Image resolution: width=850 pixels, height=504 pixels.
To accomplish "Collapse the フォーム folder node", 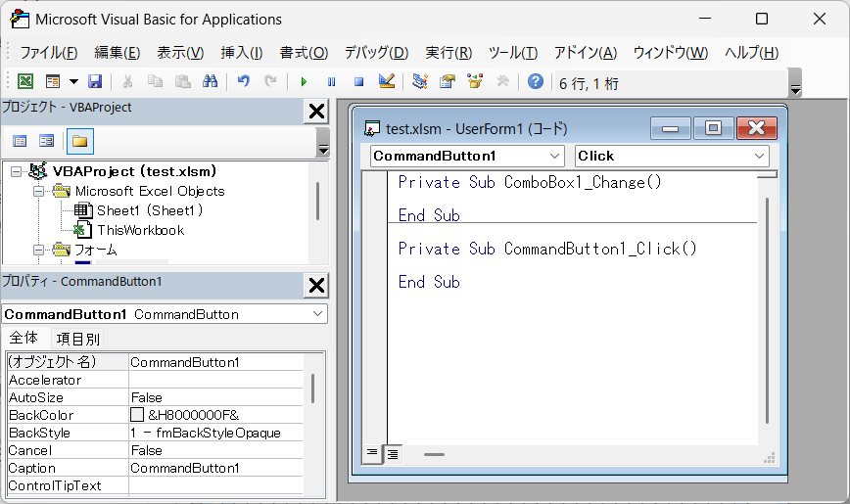I will point(38,250).
